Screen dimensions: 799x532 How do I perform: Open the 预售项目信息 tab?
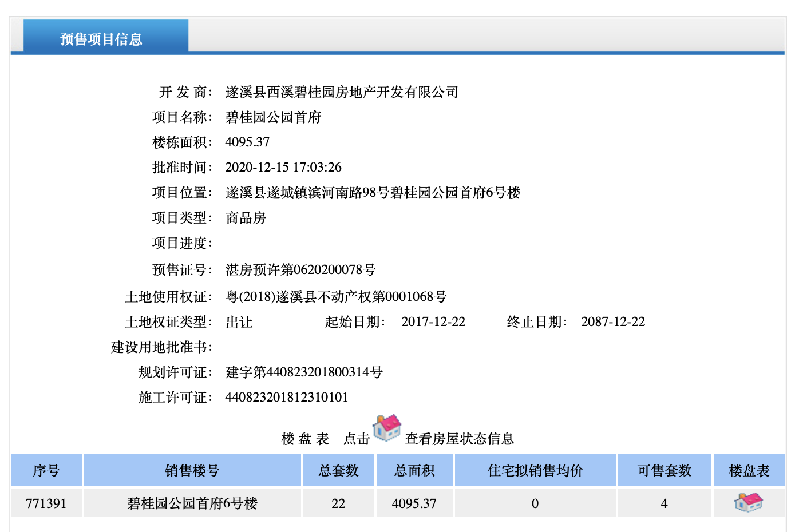105,37
